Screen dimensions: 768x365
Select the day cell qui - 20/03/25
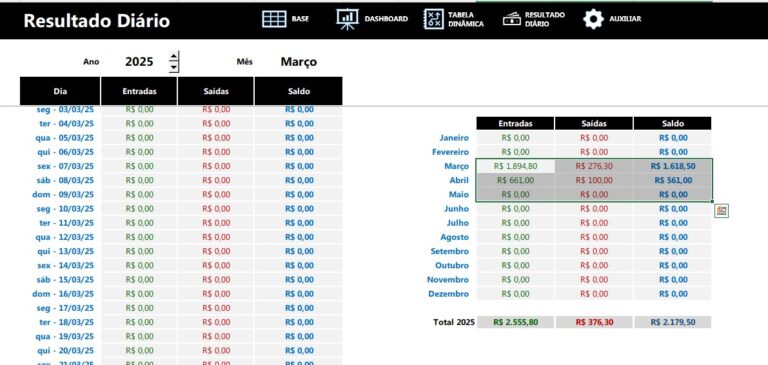click(x=66, y=351)
